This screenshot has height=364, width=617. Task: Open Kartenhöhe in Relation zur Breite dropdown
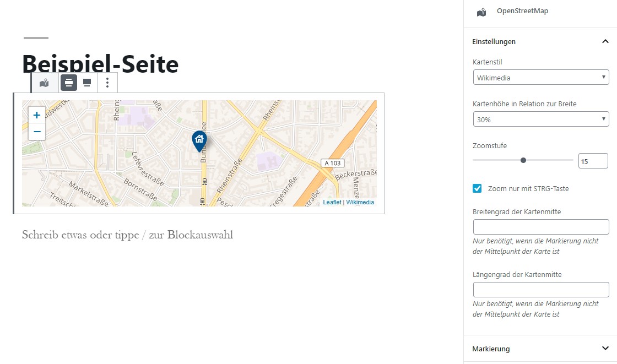pyautogui.click(x=540, y=119)
